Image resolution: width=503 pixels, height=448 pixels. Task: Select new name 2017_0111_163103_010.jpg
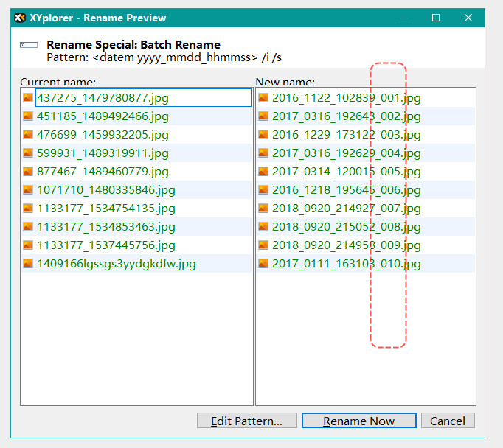(346, 263)
